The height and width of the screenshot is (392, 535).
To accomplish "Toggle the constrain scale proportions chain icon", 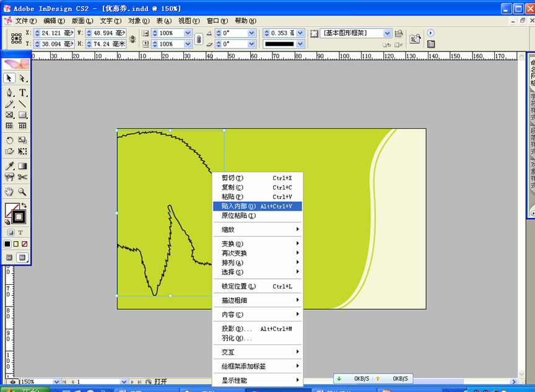I will (x=199, y=38).
